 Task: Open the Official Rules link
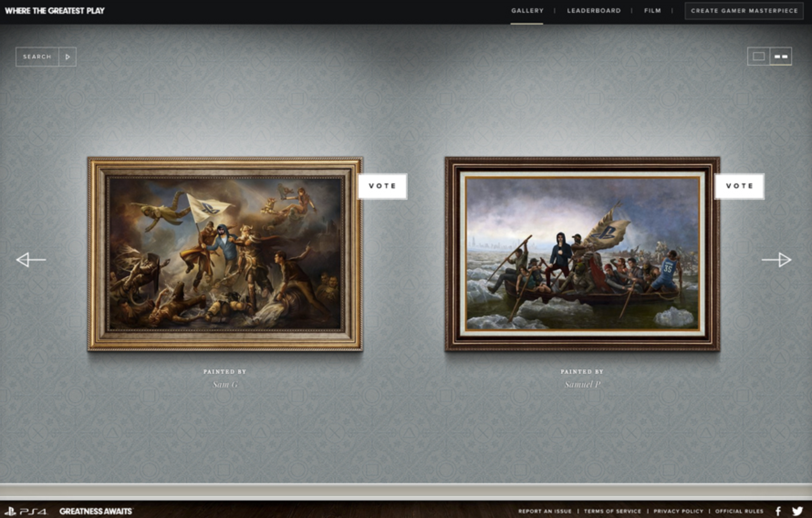tap(739, 511)
